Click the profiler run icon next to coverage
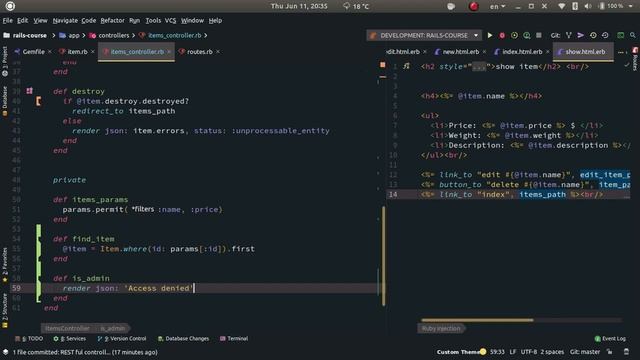Image resolution: width=640 pixels, height=360 pixels. point(527,36)
